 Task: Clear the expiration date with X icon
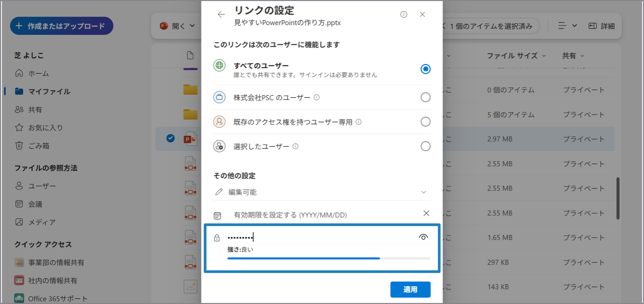tap(426, 214)
